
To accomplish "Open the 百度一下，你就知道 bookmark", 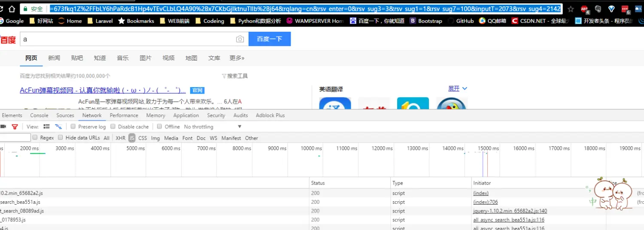I will point(377,21).
